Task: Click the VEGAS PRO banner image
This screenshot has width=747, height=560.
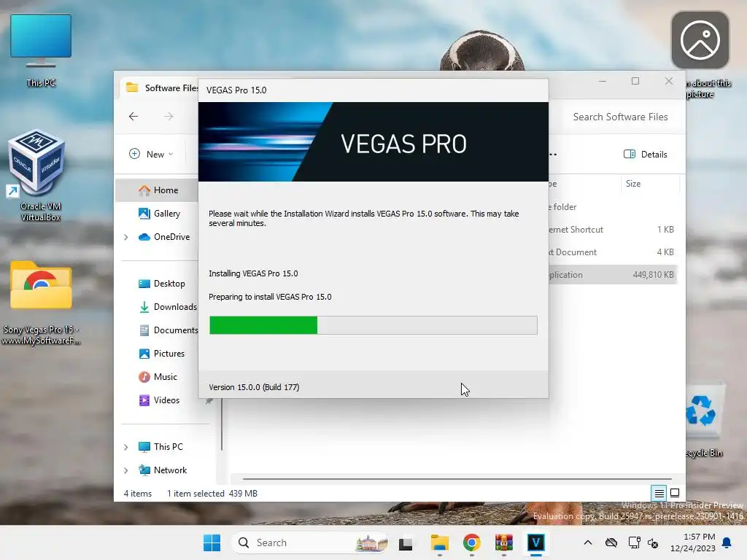Action: pos(373,142)
